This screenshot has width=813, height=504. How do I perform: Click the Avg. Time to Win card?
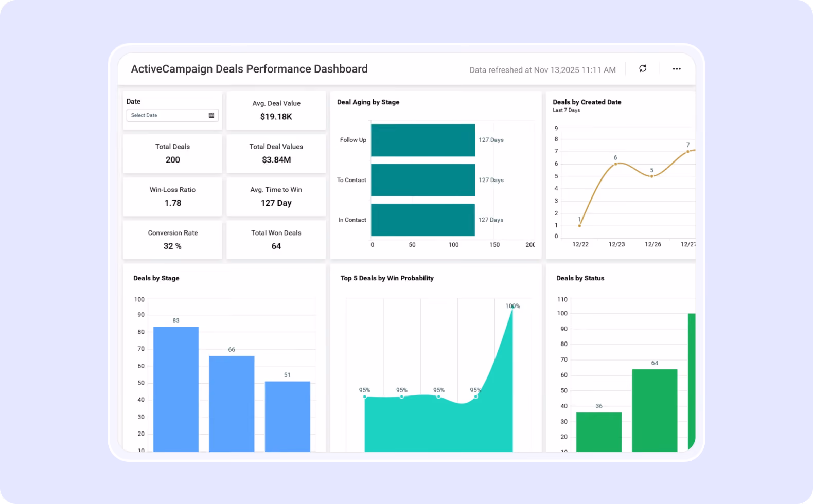click(x=276, y=197)
